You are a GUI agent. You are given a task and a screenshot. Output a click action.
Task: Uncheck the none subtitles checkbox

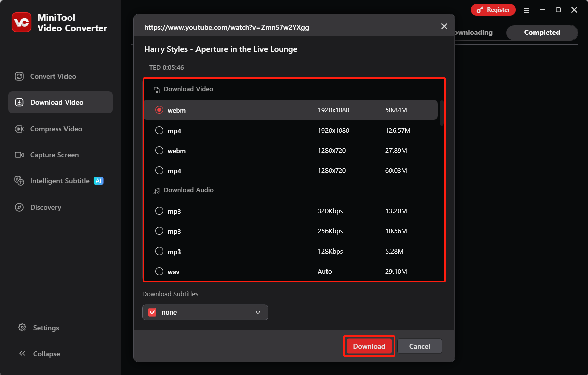152,312
